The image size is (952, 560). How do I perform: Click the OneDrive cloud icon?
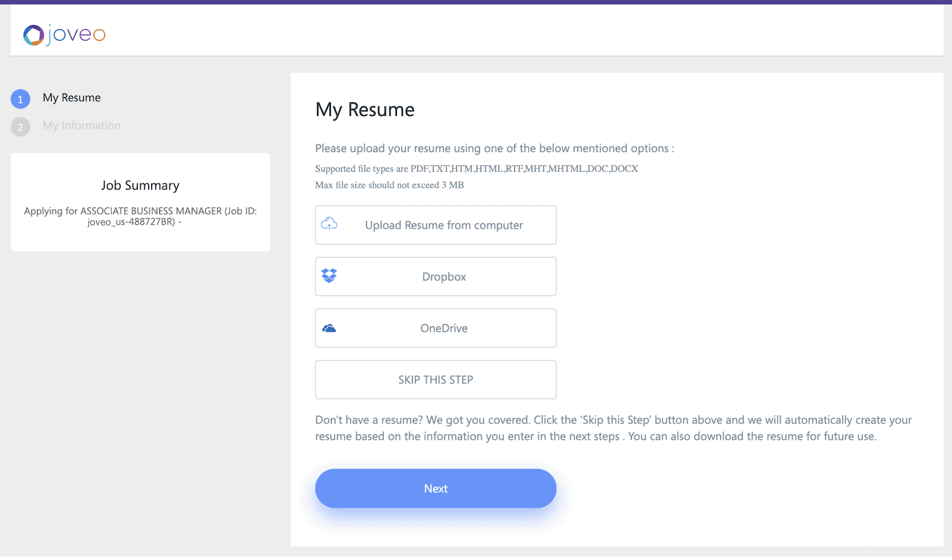(x=329, y=328)
